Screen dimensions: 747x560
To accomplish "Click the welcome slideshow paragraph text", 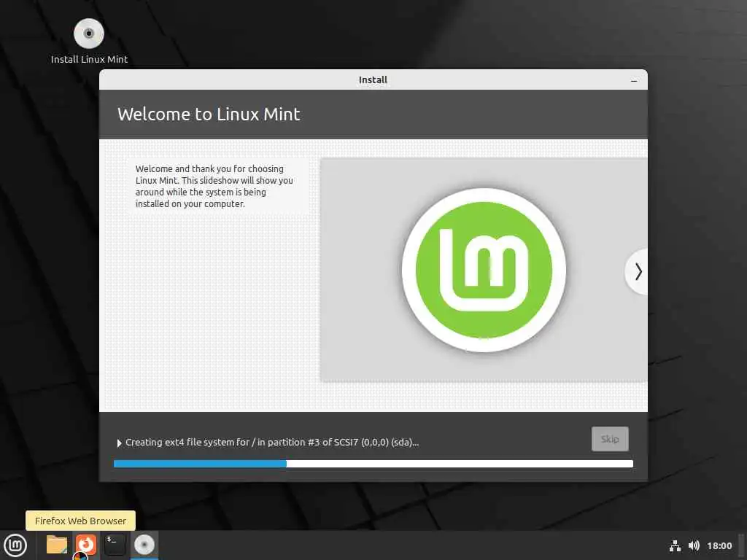I will coord(214,186).
